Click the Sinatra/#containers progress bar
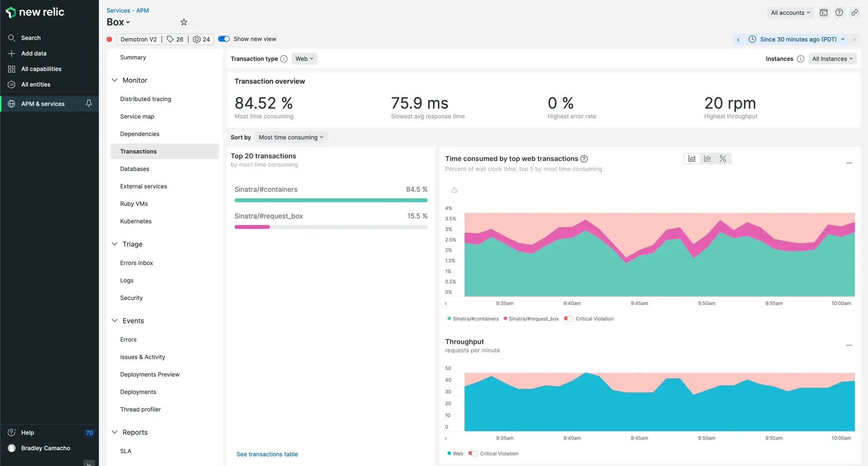 331,200
